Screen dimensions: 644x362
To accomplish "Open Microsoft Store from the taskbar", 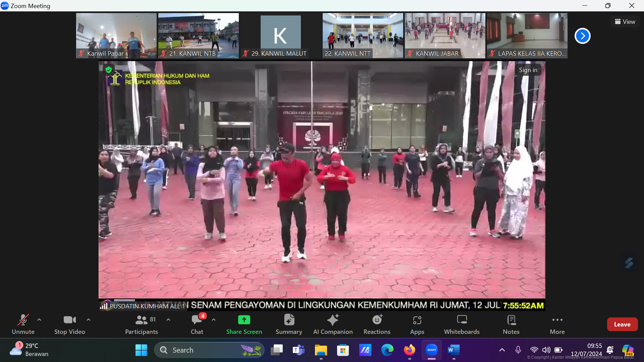I will tap(343, 350).
